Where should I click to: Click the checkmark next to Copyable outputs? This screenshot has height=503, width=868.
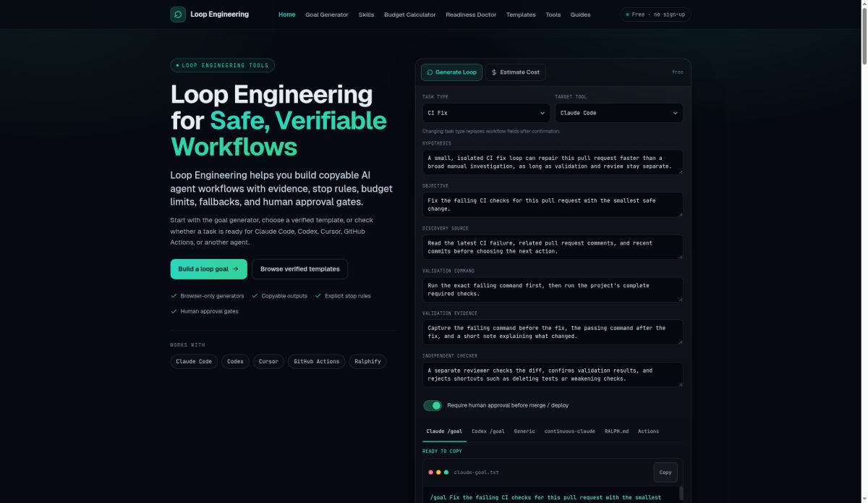coord(255,296)
